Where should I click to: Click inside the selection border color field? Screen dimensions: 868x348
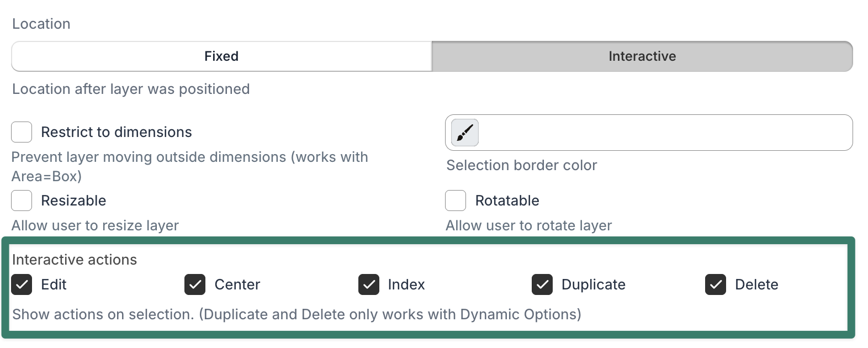point(663,133)
